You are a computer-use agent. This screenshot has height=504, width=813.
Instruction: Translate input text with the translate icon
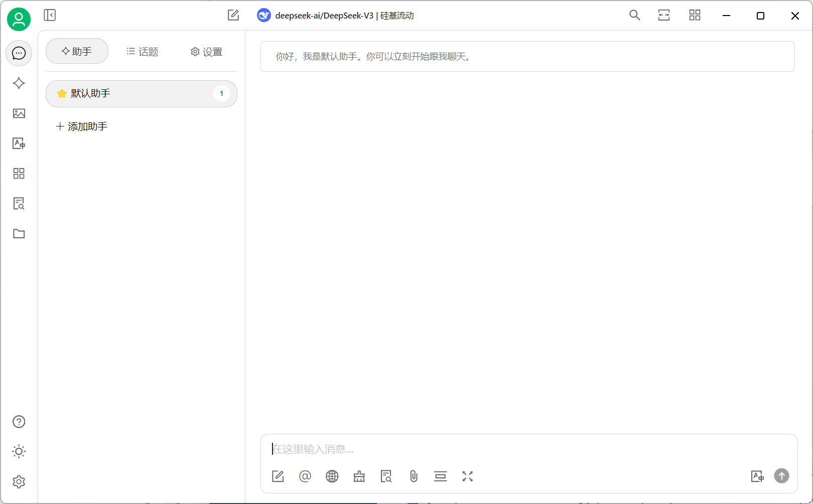coord(757,476)
